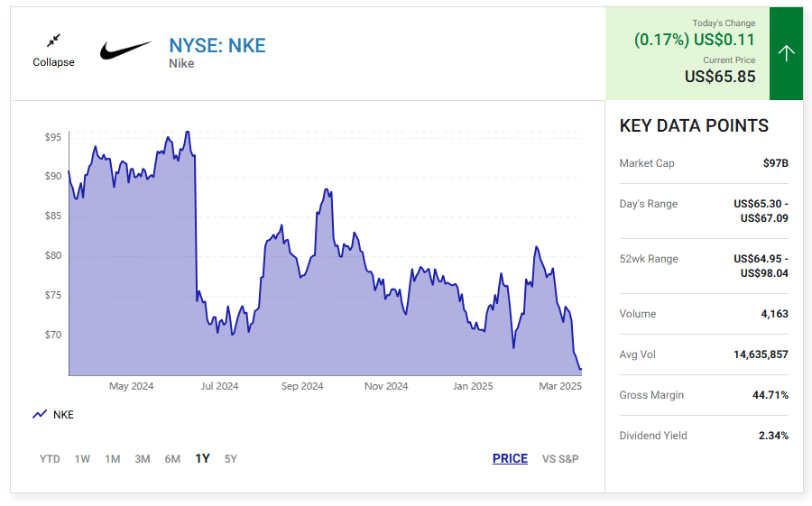Click the Jul 2024 axis label

tap(219, 386)
